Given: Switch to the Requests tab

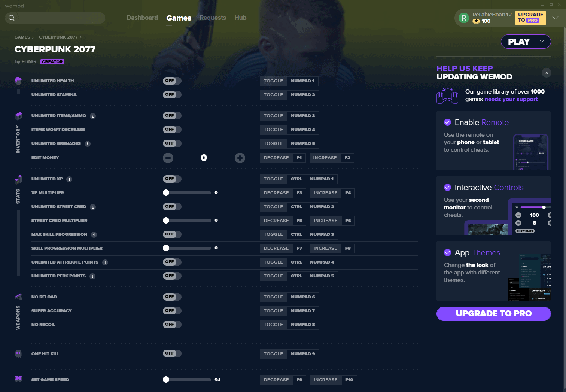Looking at the screenshot, I should [213, 18].
